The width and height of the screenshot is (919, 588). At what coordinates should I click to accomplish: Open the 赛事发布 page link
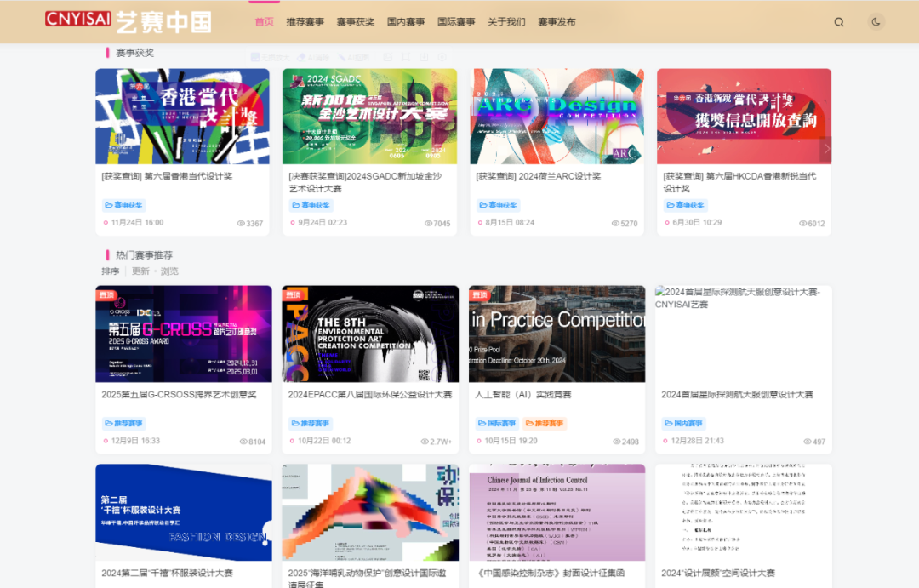[557, 22]
